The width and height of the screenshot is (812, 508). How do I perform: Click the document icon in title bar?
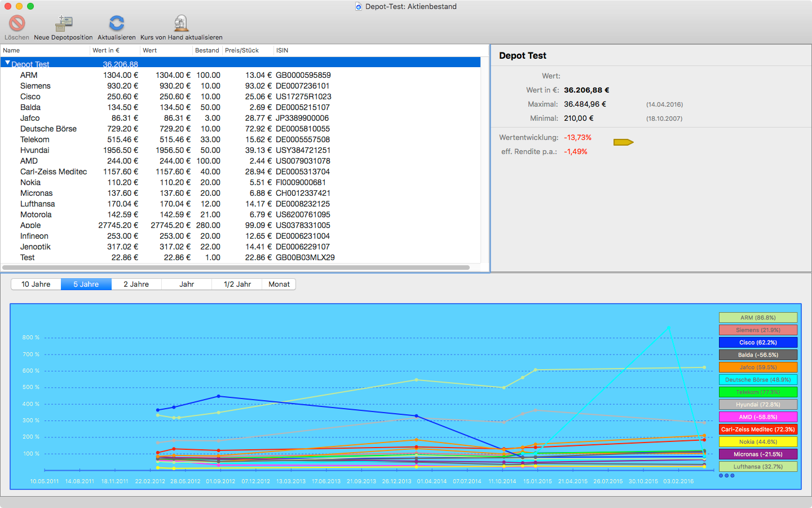click(x=359, y=7)
